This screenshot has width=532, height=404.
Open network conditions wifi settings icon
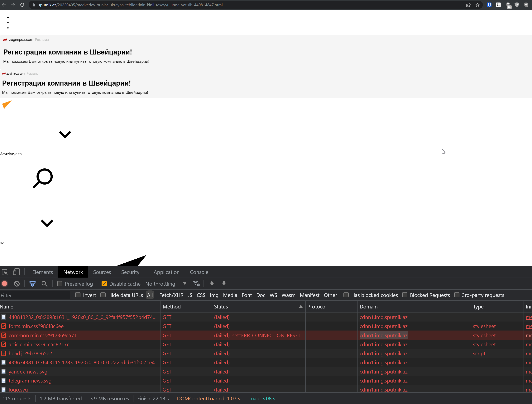click(x=196, y=284)
